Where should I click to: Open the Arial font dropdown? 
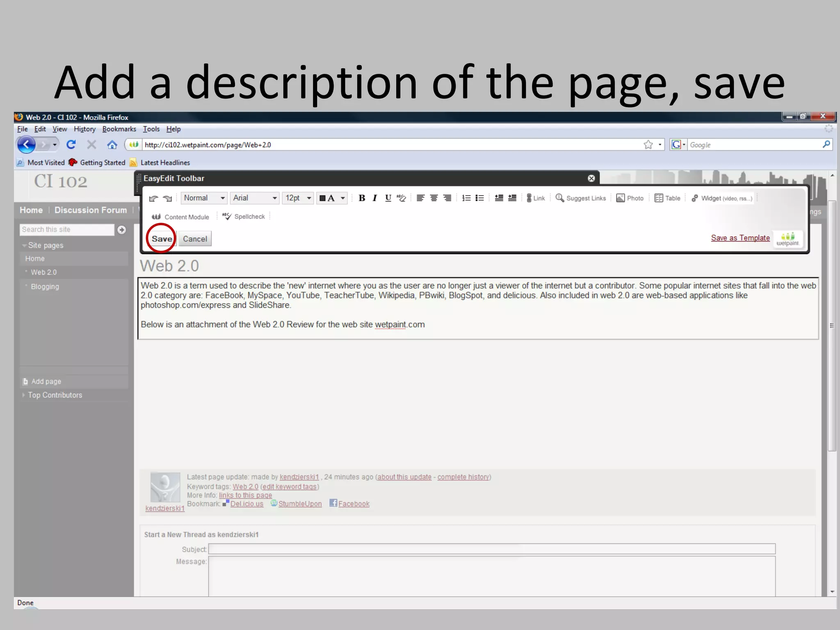(255, 198)
